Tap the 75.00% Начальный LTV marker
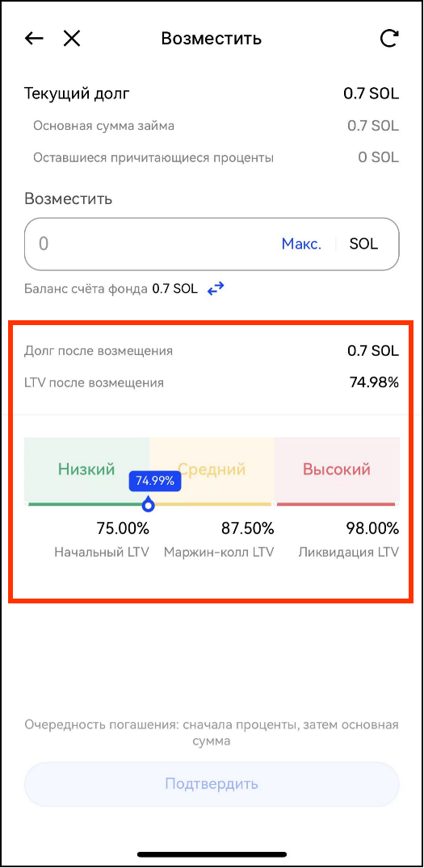This screenshot has width=424, height=868. 123,528
